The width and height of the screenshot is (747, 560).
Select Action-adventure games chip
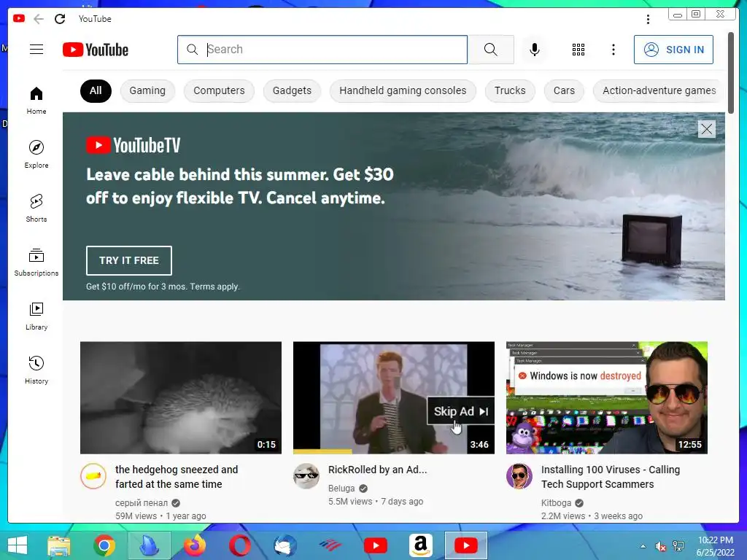pos(659,91)
